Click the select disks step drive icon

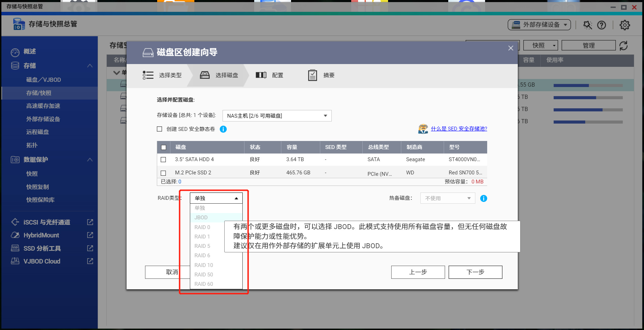point(205,75)
